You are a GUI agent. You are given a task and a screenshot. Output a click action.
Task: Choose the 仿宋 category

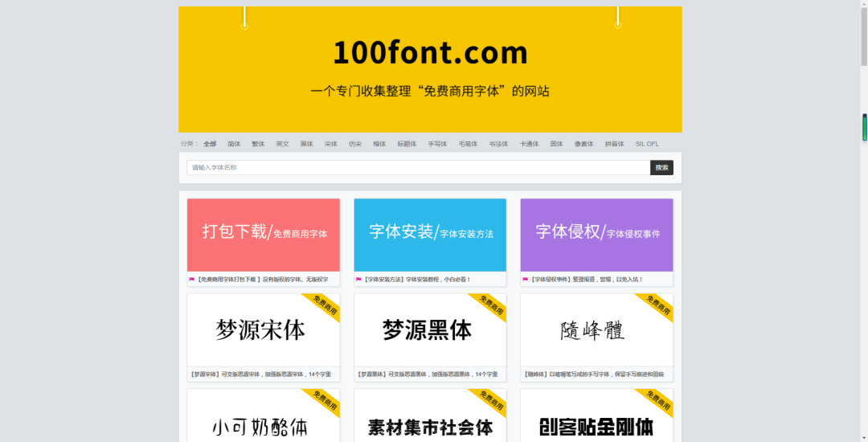point(355,144)
